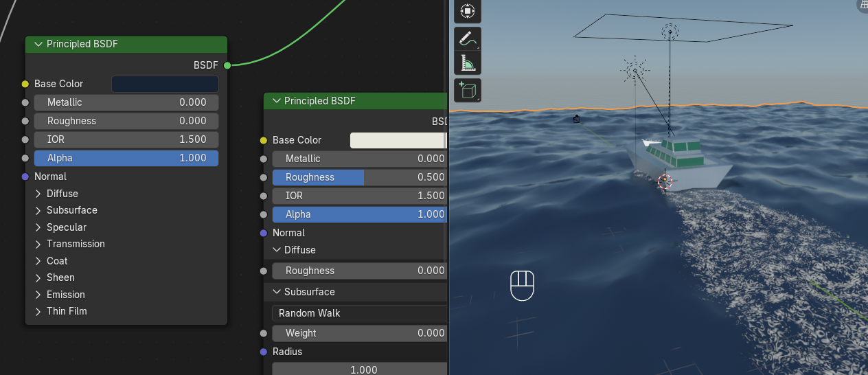868x375 pixels.
Task: Expand the Sheen panel
Action: point(38,277)
